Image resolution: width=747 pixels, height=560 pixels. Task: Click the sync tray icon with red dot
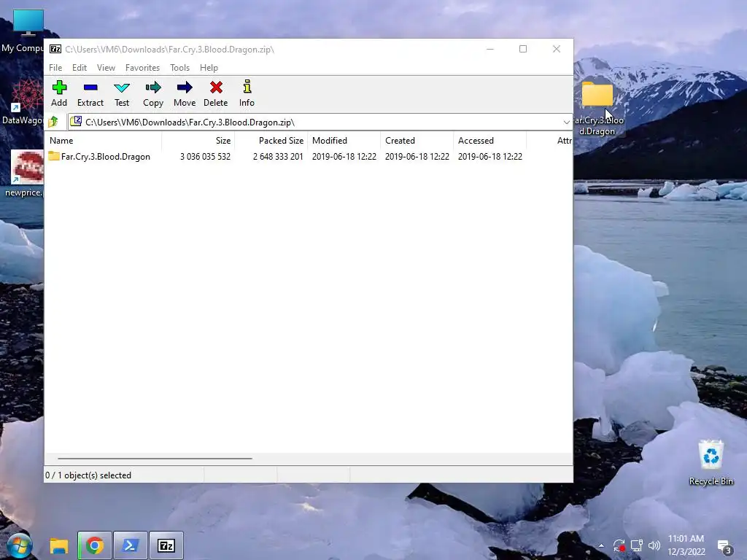pos(619,545)
